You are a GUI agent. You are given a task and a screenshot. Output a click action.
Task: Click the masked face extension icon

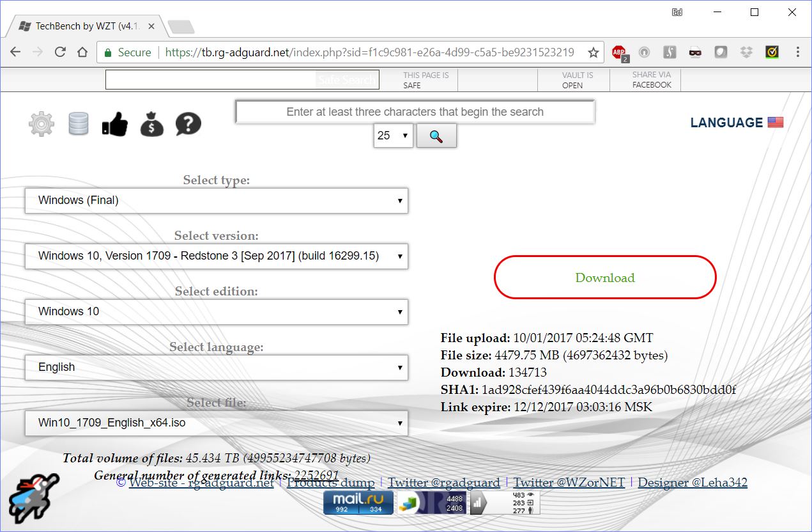[695, 52]
